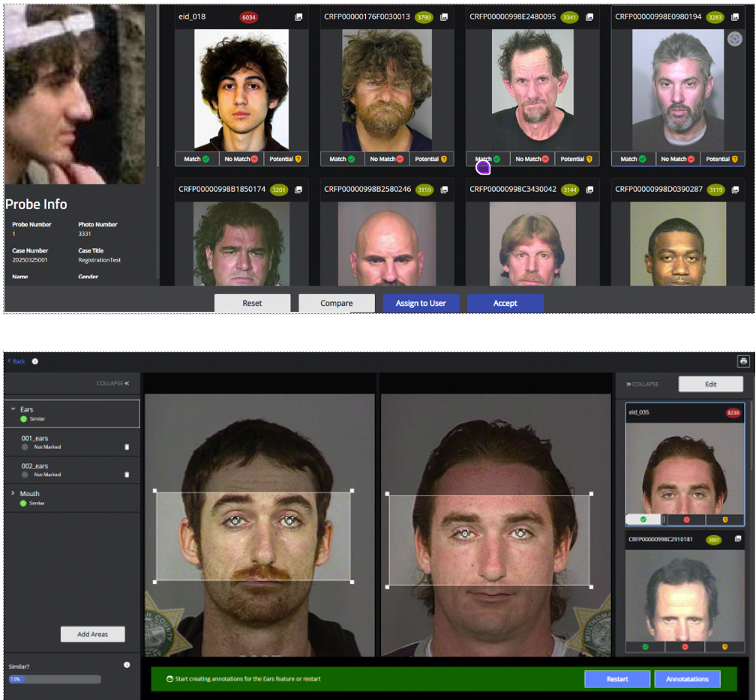756x700 pixels.
Task: Collapse the Ears feature group
Action: point(13,410)
